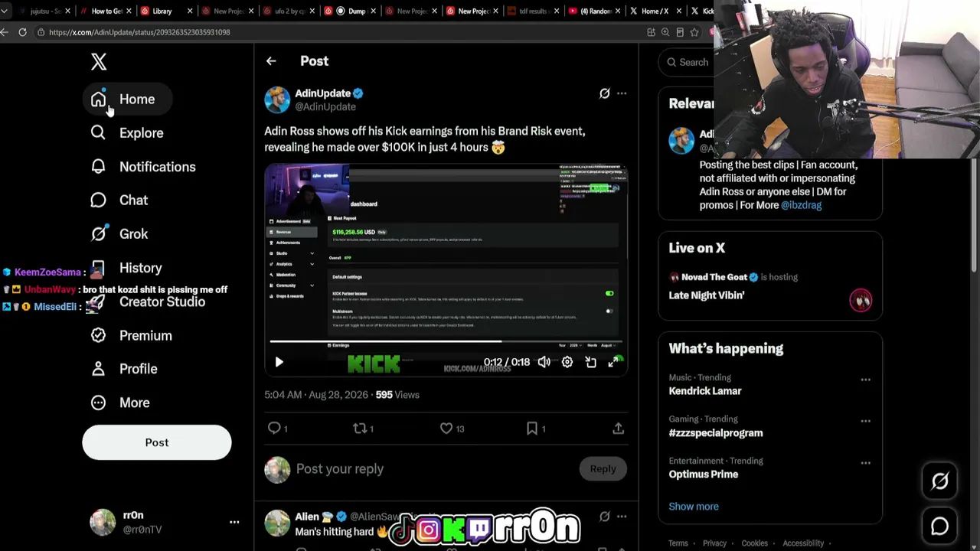Share the post via the share icon

tap(618, 429)
